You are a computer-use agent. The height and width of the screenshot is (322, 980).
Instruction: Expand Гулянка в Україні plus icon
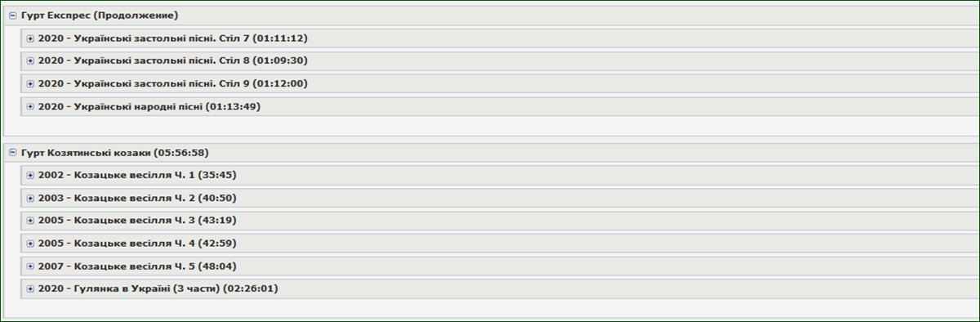pos(30,289)
